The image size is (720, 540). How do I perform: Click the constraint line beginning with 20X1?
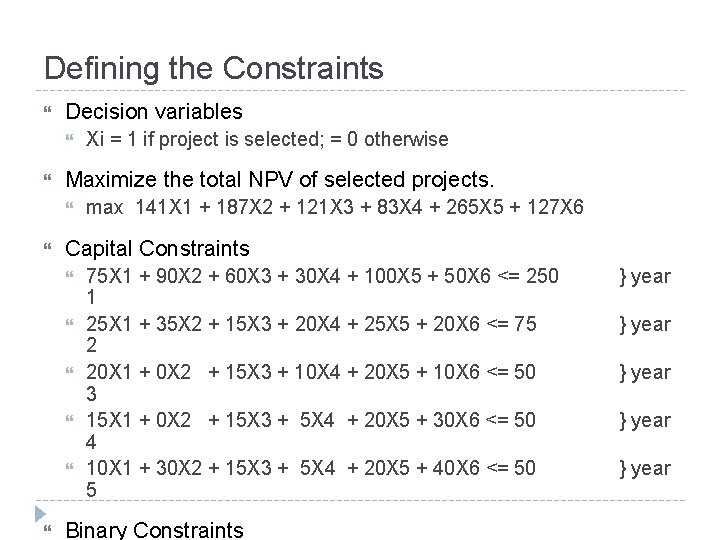pos(311,372)
